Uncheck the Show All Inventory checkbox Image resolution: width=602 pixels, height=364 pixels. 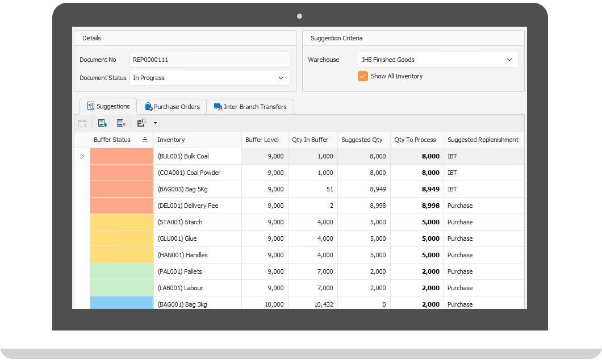[363, 76]
